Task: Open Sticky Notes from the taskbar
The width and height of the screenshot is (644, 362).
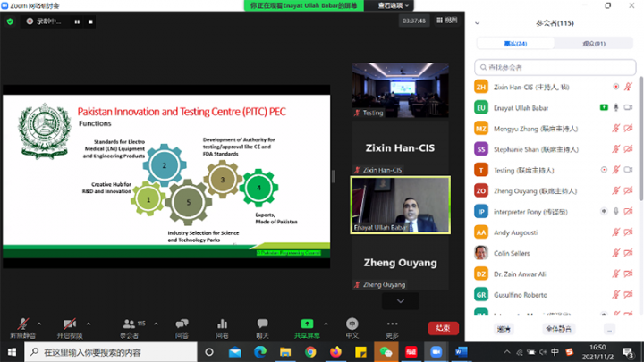Action: [360, 352]
